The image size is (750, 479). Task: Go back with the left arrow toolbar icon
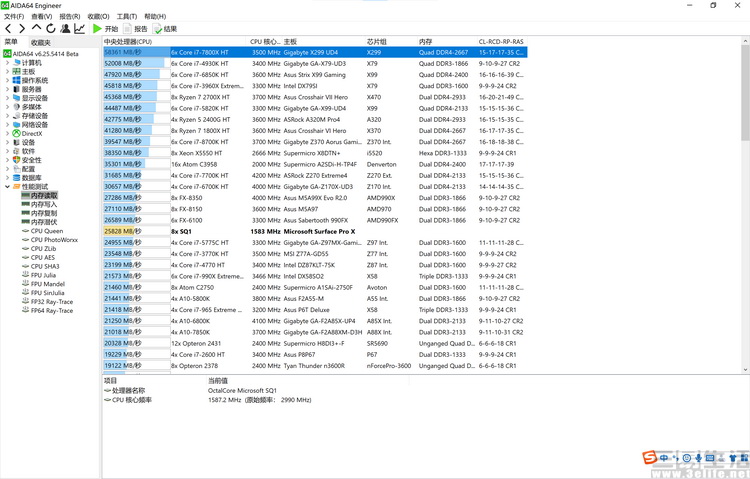[8, 29]
